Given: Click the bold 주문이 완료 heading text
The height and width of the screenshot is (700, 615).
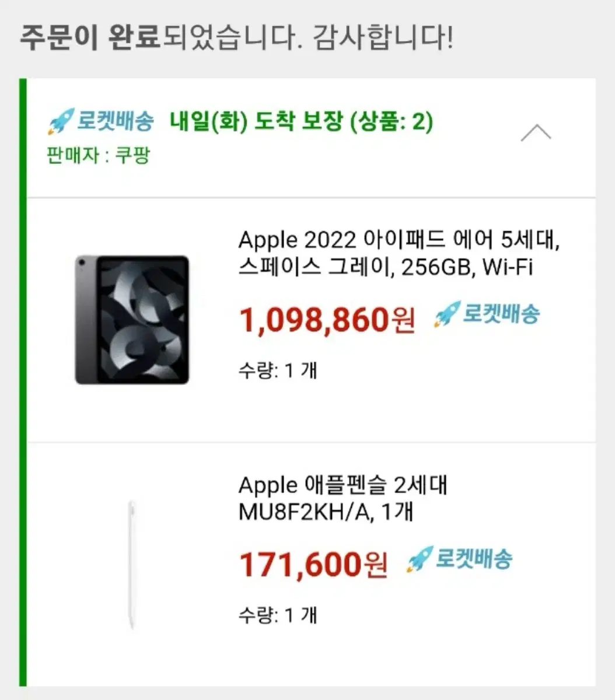Looking at the screenshot, I should [x=90, y=37].
